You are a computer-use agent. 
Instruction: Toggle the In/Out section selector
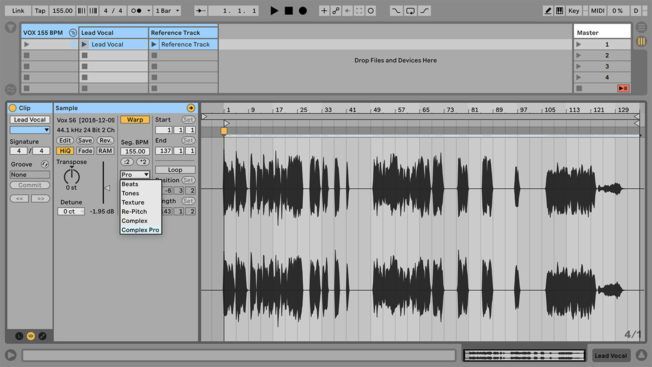pyautogui.click(x=641, y=27)
